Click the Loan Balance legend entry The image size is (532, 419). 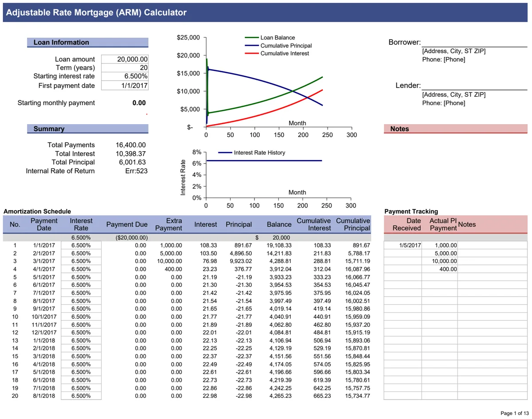(x=270, y=38)
